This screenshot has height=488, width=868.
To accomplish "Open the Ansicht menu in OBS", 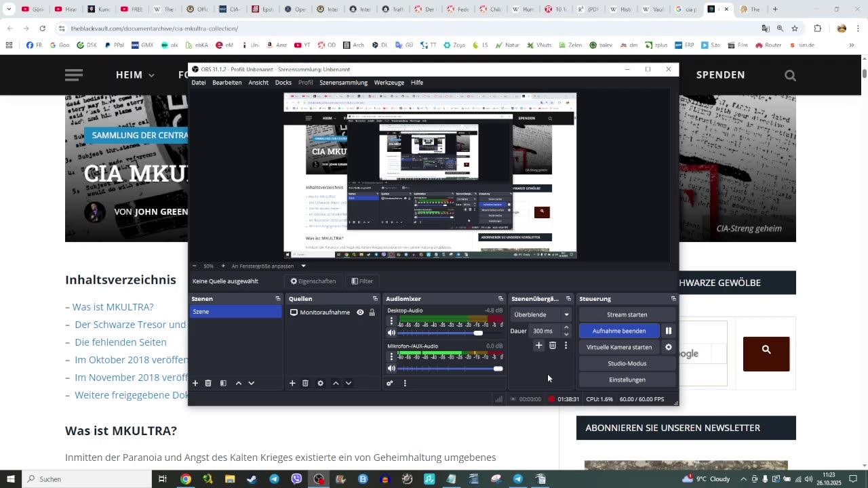I will (x=258, y=83).
